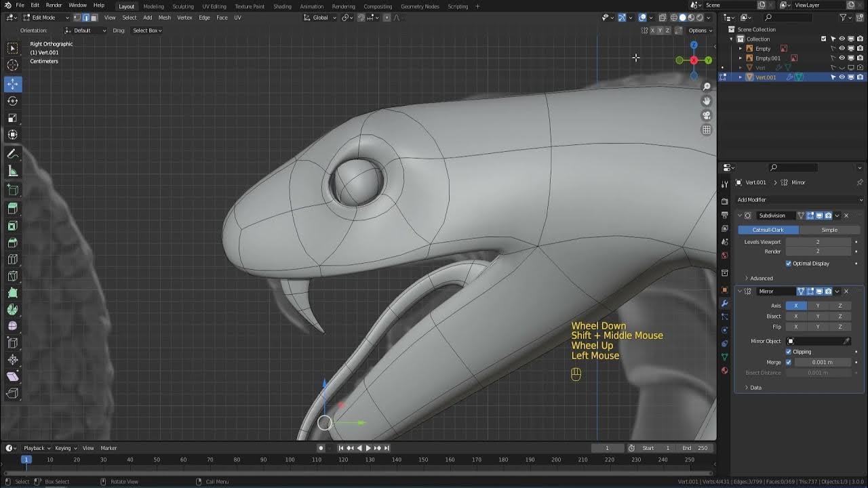Open Material properties tab
The image size is (868, 488).
[724, 371]
